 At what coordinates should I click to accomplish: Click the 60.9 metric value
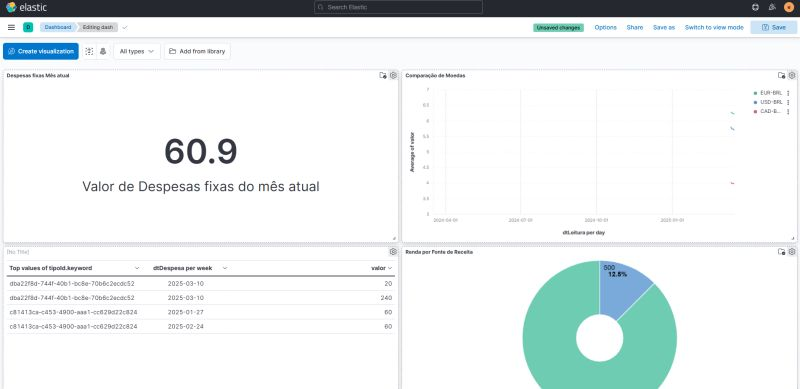(201, 152)
